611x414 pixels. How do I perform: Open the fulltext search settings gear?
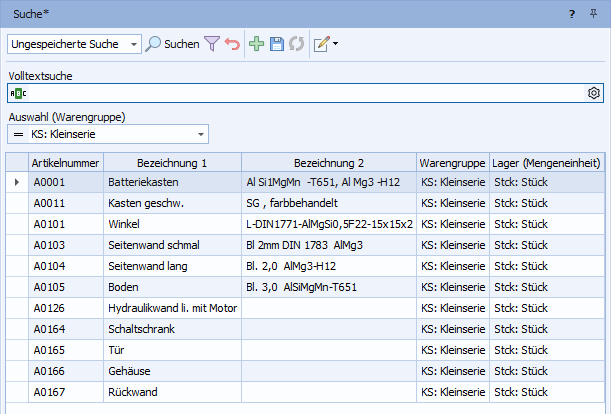(x=593, y=93)
